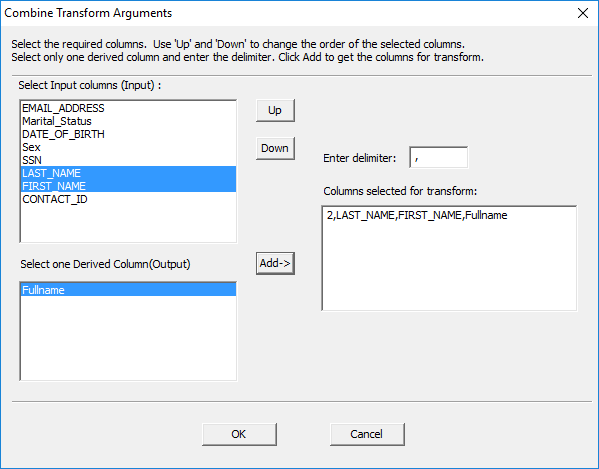Screen dimensions: 599x469
Task: Choose CONTACT_ID from the input columns
Action: 128,199
